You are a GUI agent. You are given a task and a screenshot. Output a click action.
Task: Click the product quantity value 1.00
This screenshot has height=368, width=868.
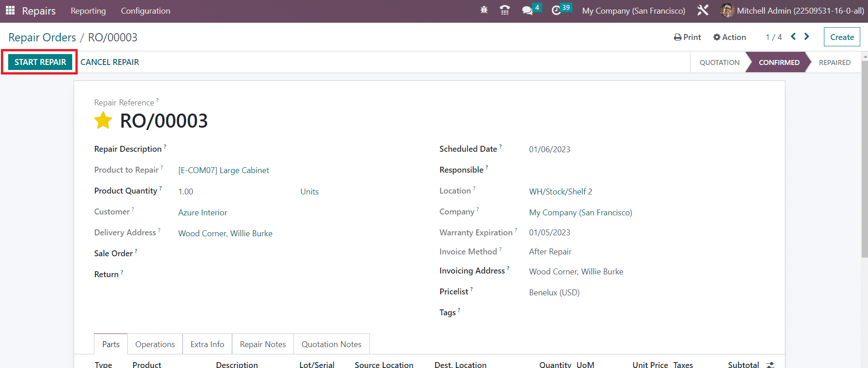click(186, 192)
